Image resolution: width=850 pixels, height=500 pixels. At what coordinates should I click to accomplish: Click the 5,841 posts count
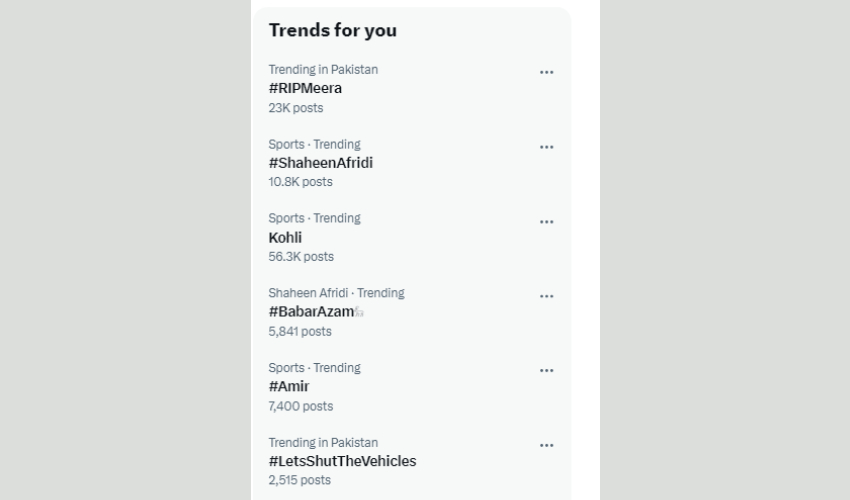click(x=299, y=331)
